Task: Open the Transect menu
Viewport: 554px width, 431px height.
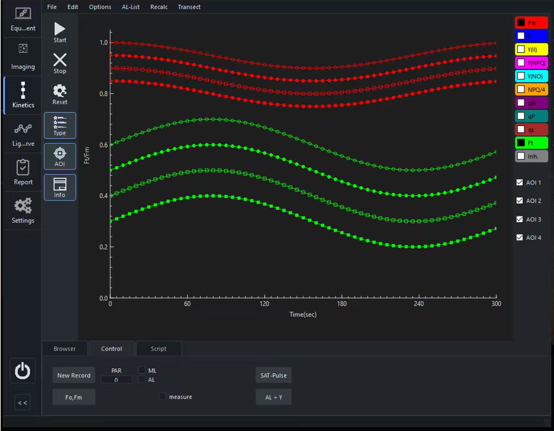Action: 189,7
